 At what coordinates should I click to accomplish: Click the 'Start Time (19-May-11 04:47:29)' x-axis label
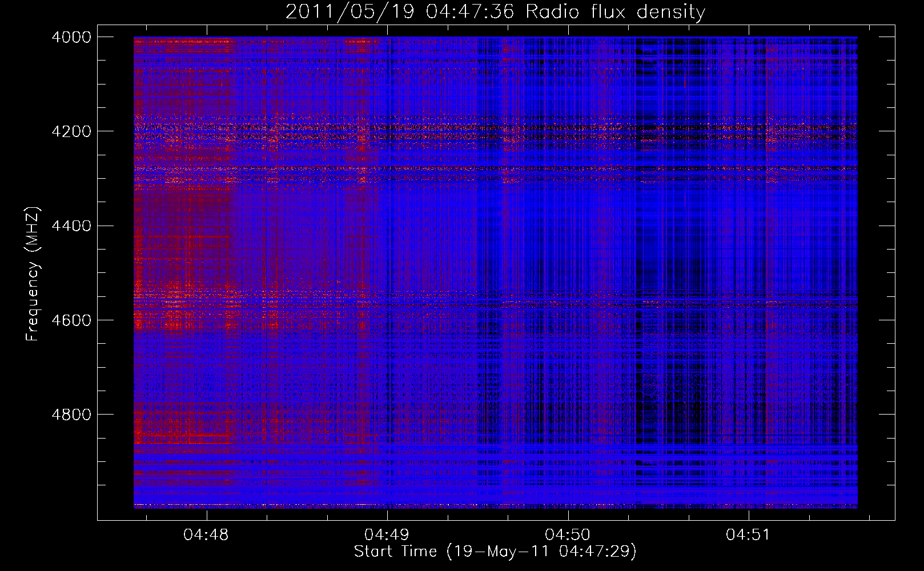pos(495,552)
